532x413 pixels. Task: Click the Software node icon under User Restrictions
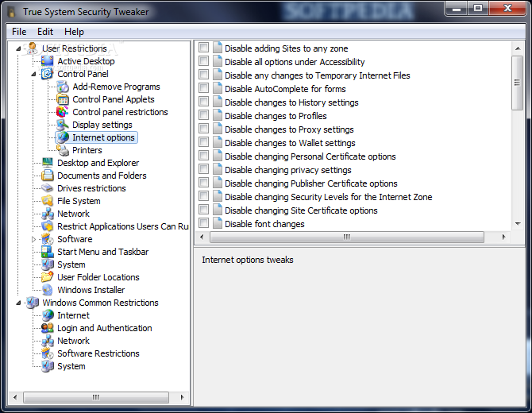click(47, 239)
